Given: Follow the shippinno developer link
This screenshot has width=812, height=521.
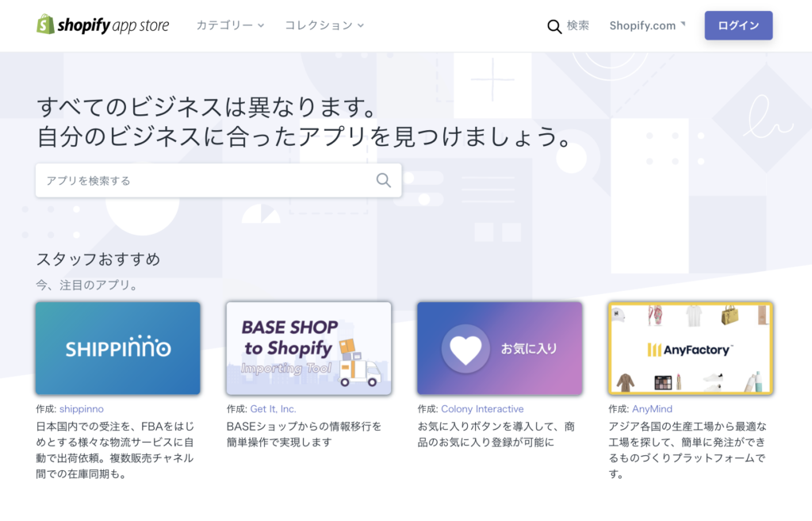Looking at the screenshot, I should point(82,409).
